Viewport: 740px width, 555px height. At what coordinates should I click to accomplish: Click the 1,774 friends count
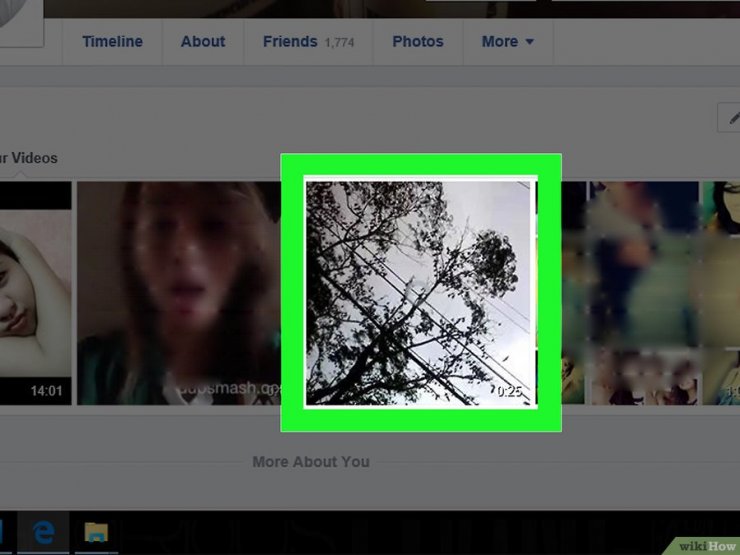(339, 42)
